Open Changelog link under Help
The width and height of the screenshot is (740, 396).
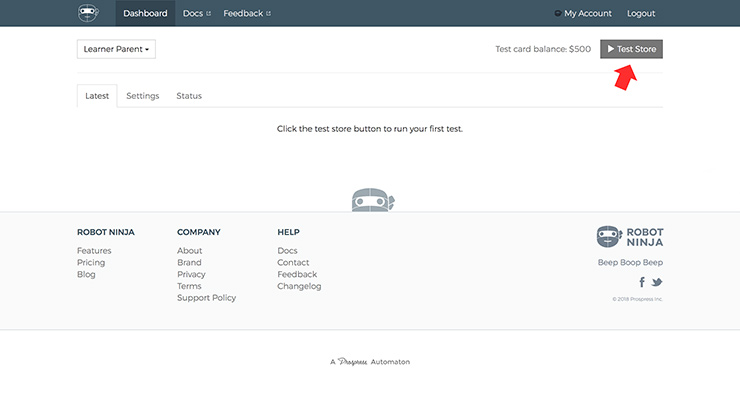pyautogui.click(x=299, y=286)
